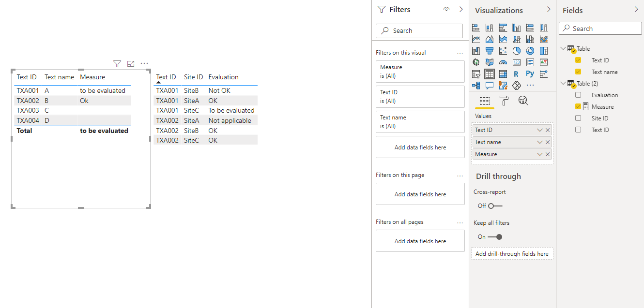Uncheck the Measure field in Table (2)
Screen dimensions: 644x308
coord(578,107)
